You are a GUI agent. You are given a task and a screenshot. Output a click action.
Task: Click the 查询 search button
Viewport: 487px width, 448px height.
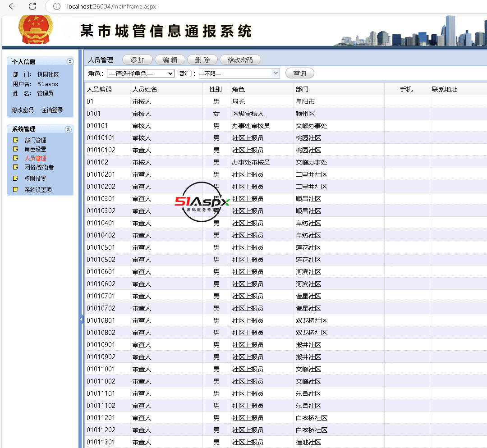[x=299, y=73]
